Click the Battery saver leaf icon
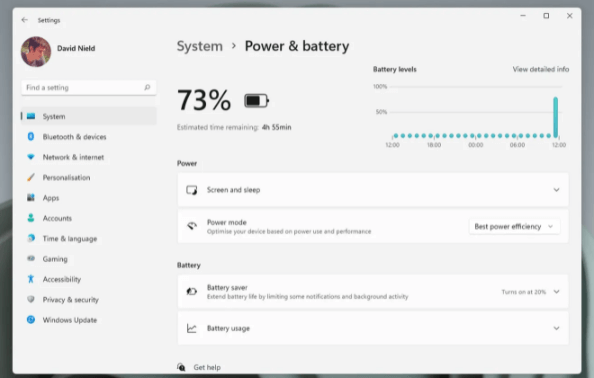This screenshot has height=378, width=594. 192,291
